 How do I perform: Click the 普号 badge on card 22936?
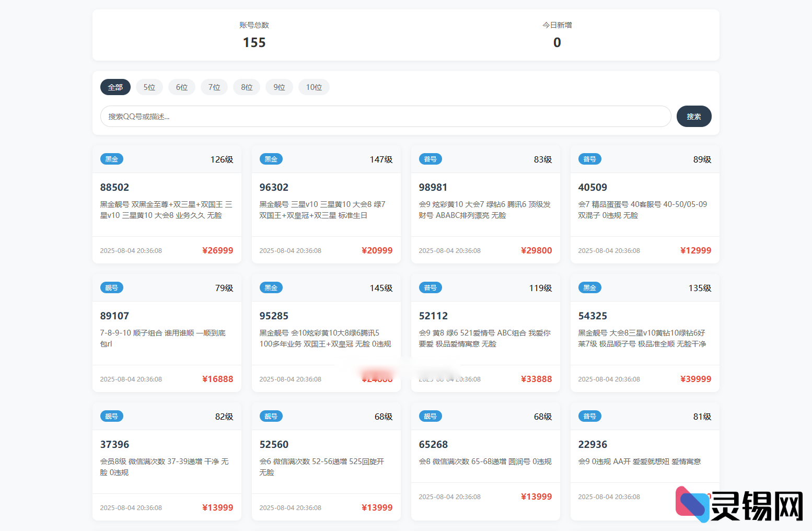tap(589, 416)
